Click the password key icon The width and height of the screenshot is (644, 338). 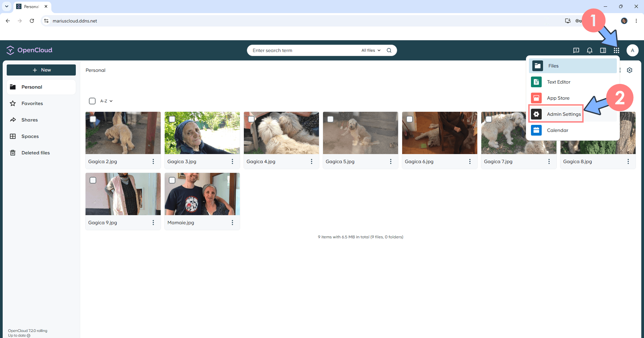(578, 21)
